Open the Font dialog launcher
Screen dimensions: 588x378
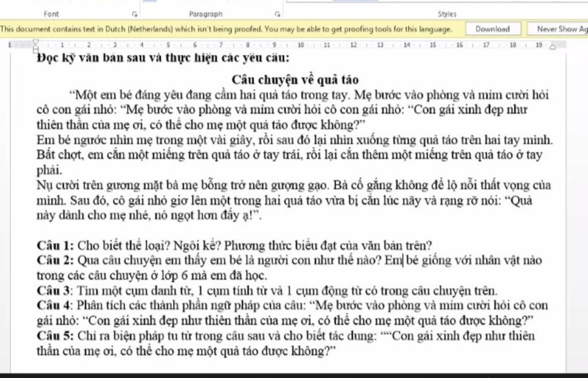(x=134, y=14)
